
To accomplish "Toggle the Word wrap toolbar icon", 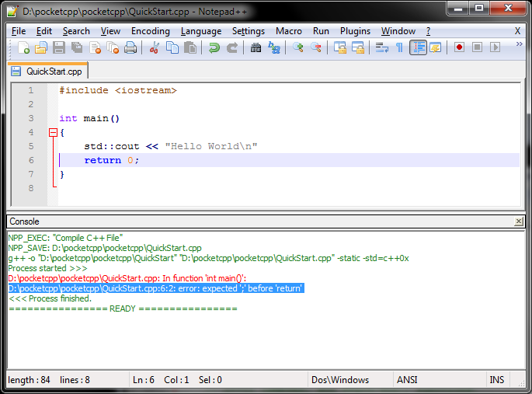I will (382, 47).
